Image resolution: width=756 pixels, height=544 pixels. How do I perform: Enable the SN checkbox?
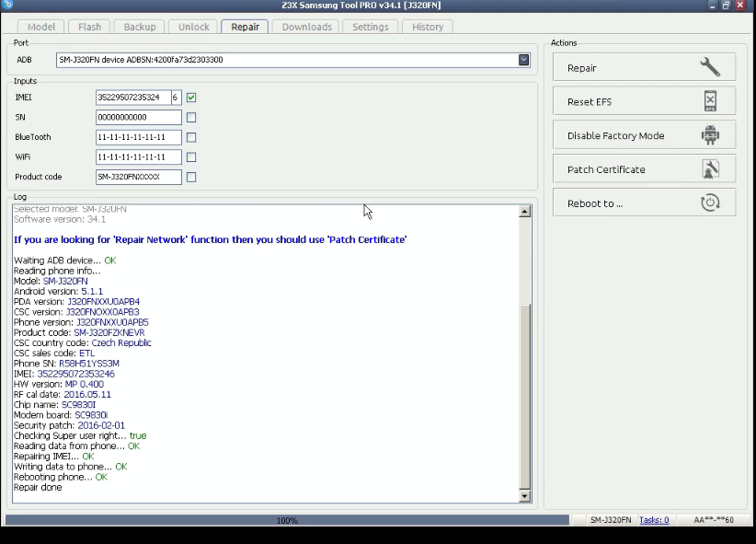(191, 117)
